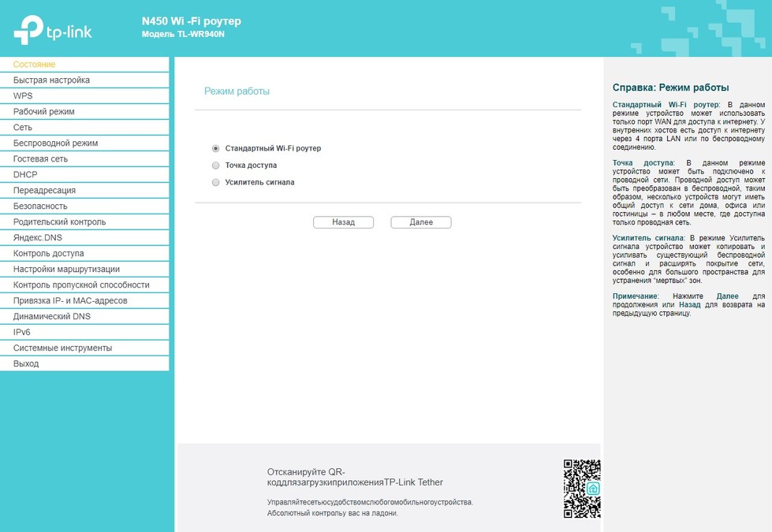Click Выход to log out

pyautogui.click(x=26, y=364)
